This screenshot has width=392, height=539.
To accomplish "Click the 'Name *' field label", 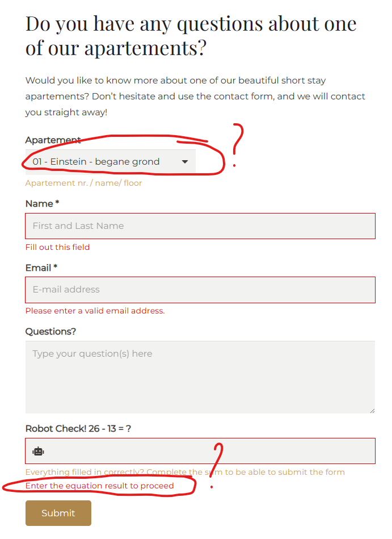I will [42, 203].
